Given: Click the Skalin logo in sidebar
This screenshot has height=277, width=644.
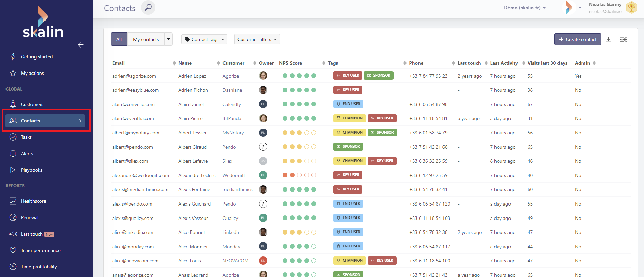Looking at the screenshot, I should point(43,22).
